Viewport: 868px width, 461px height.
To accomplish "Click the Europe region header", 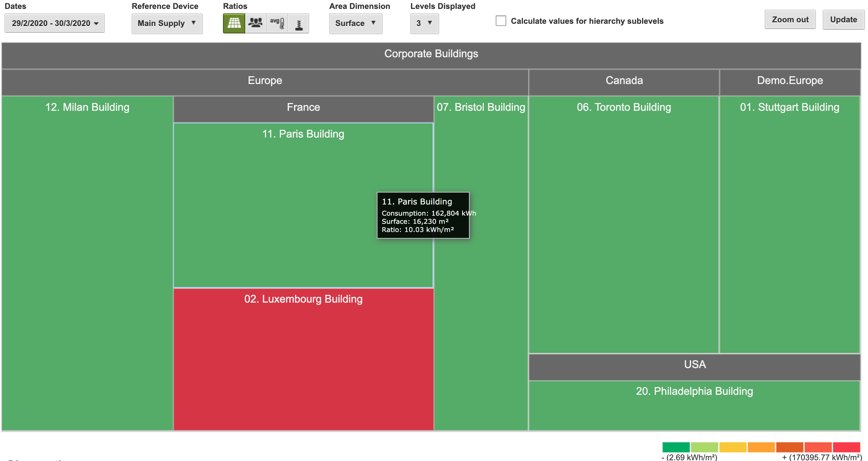I will click(265, 80).
